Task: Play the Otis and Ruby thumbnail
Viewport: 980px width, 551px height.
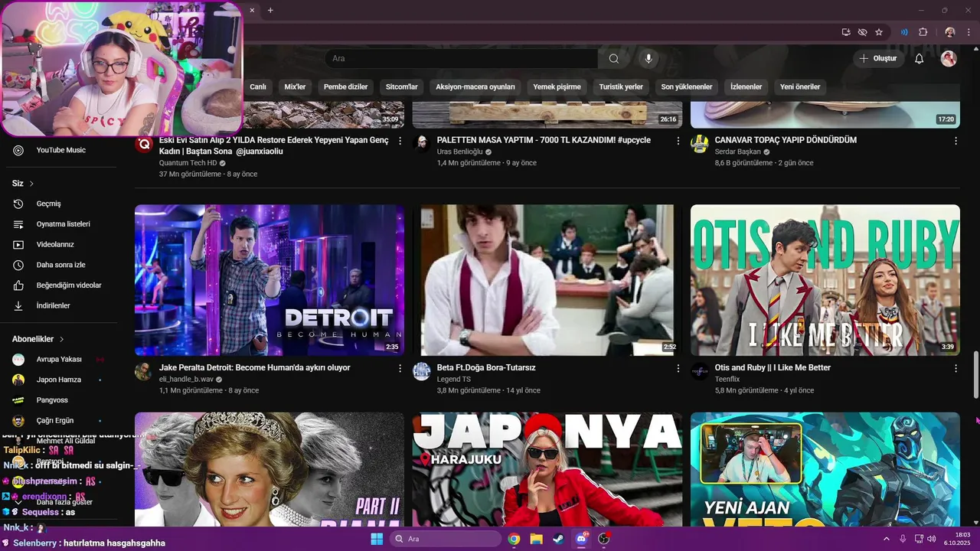Action: coord(825,280)
